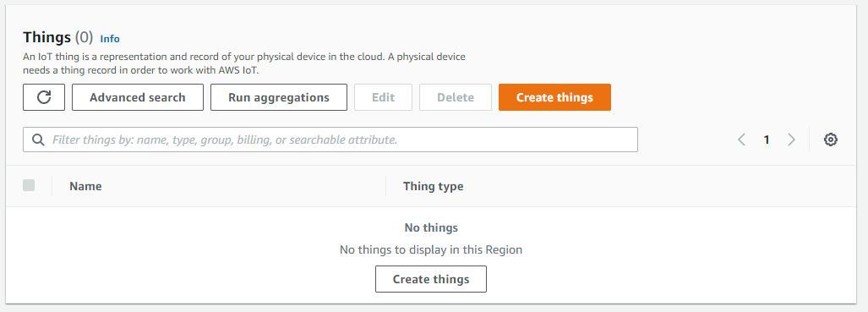Open the Info link beside Things

(x=110, y=39)
